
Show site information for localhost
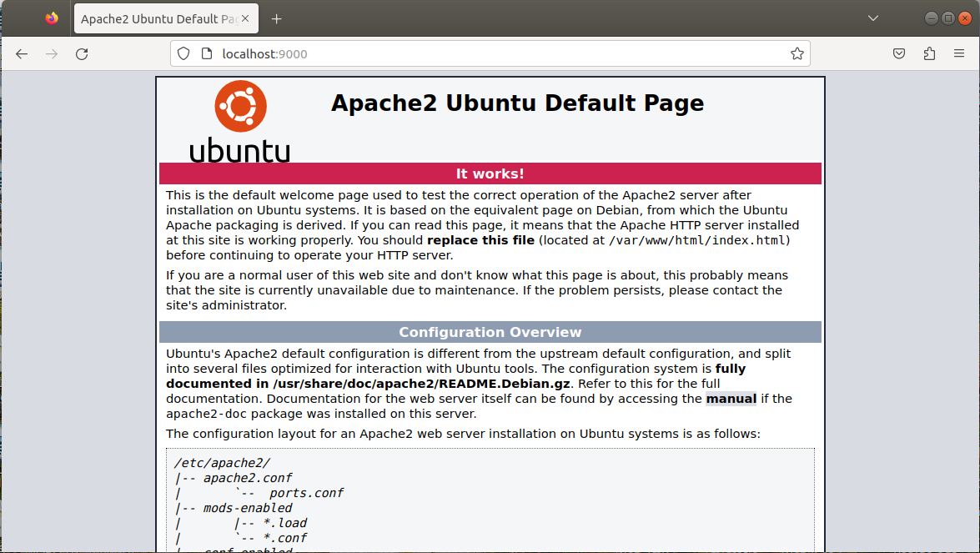pyautogui.click(x=207, y=54)
